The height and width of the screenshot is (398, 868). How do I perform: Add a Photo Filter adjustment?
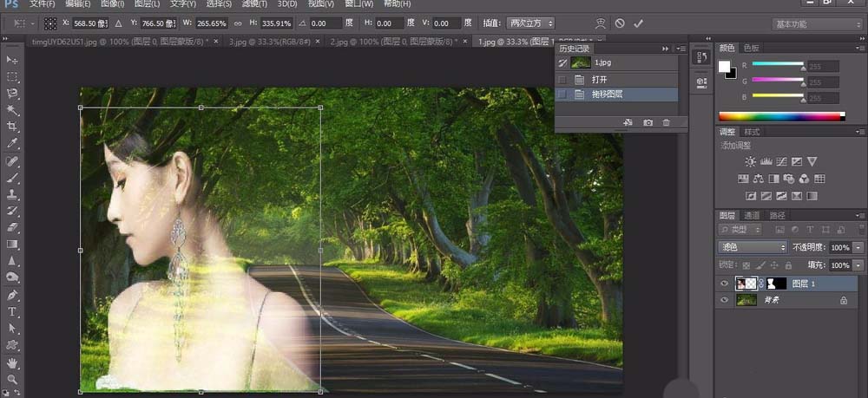(x=789, y=179)
